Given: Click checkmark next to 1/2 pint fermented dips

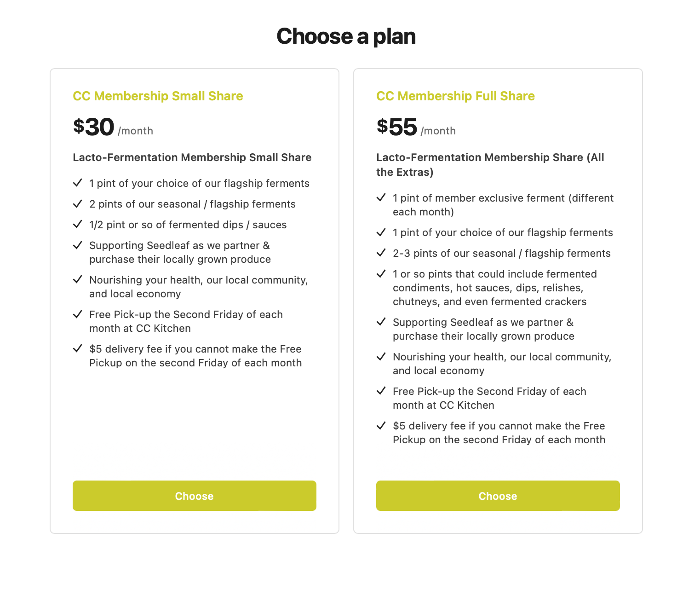Looking at the screenshot, I should click(x=77, y=224).
